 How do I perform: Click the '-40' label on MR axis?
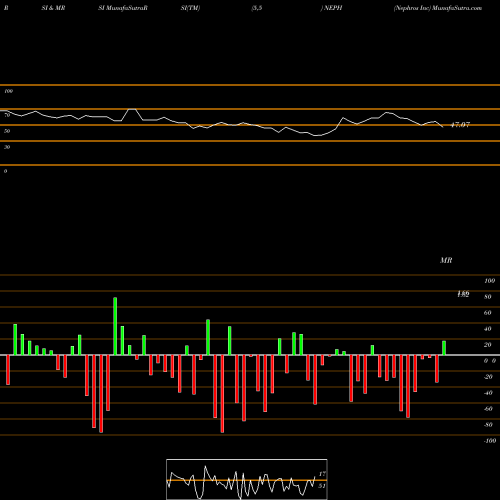click(488, 393)
